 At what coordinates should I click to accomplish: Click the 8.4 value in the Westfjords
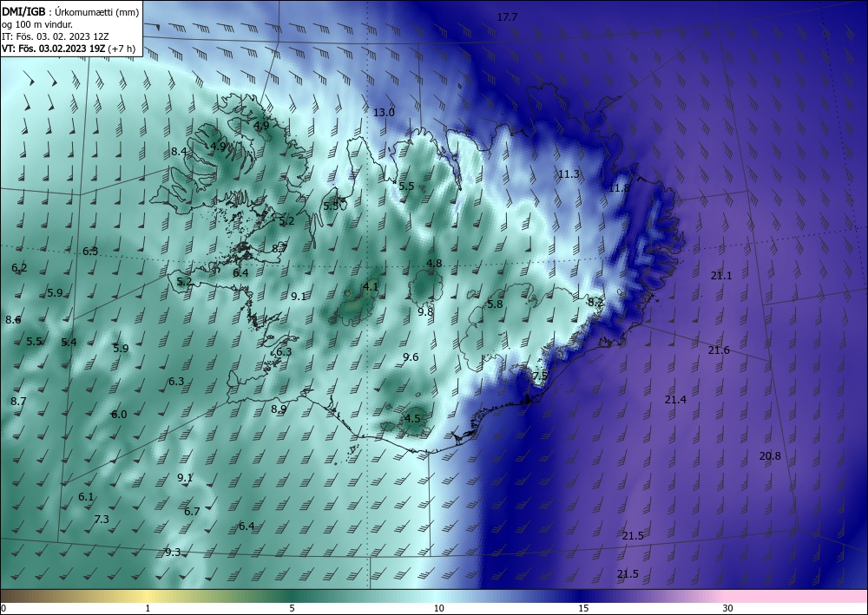coord(179,152)
